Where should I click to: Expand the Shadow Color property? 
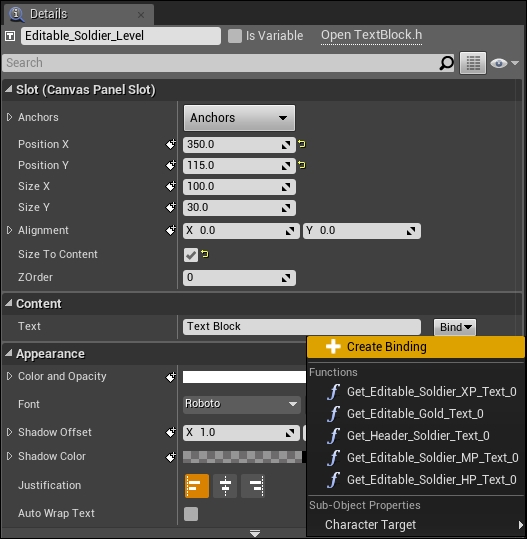pyautogui.click(x=9, y=456)
